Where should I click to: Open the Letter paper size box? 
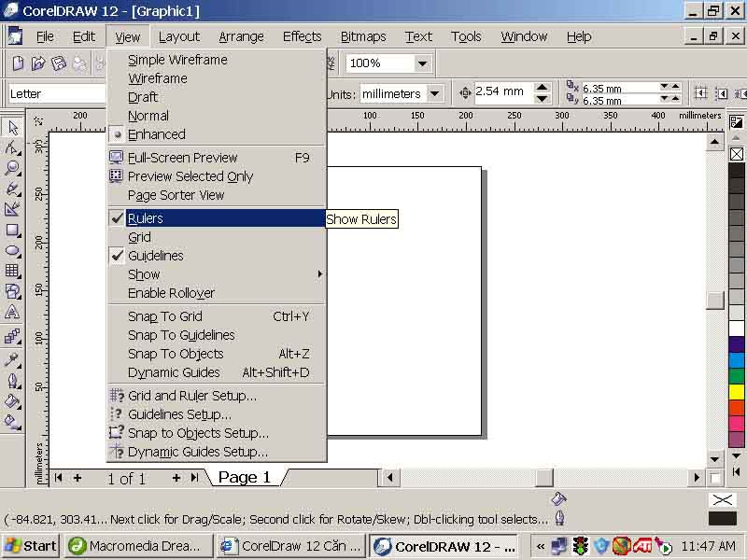click(57, 94)
